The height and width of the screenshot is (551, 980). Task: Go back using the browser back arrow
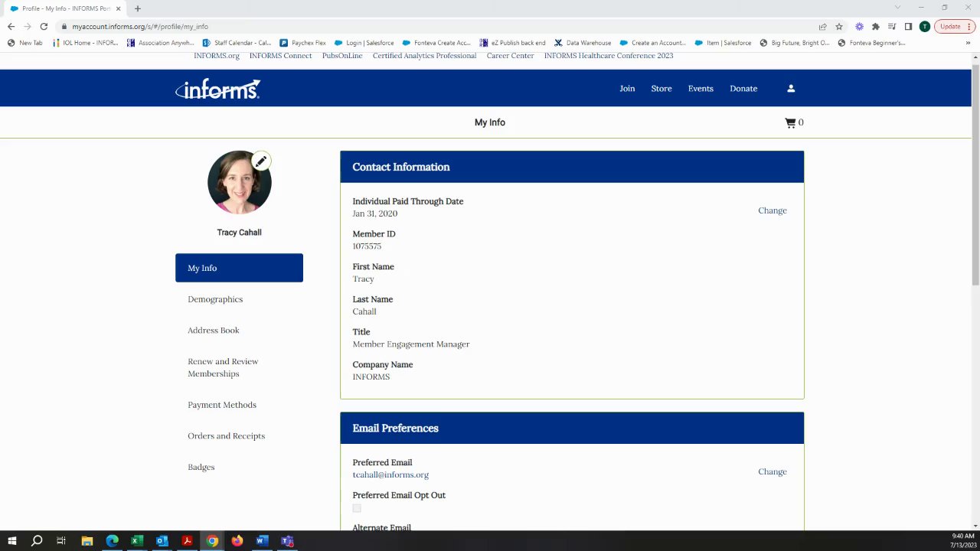pyautogui.click(x=11, y=26)
